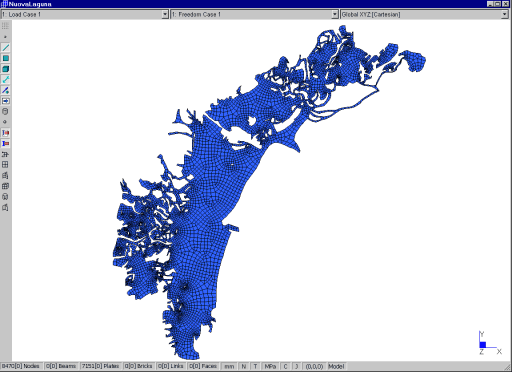Select the beam (line) element tool

(6, 48)
